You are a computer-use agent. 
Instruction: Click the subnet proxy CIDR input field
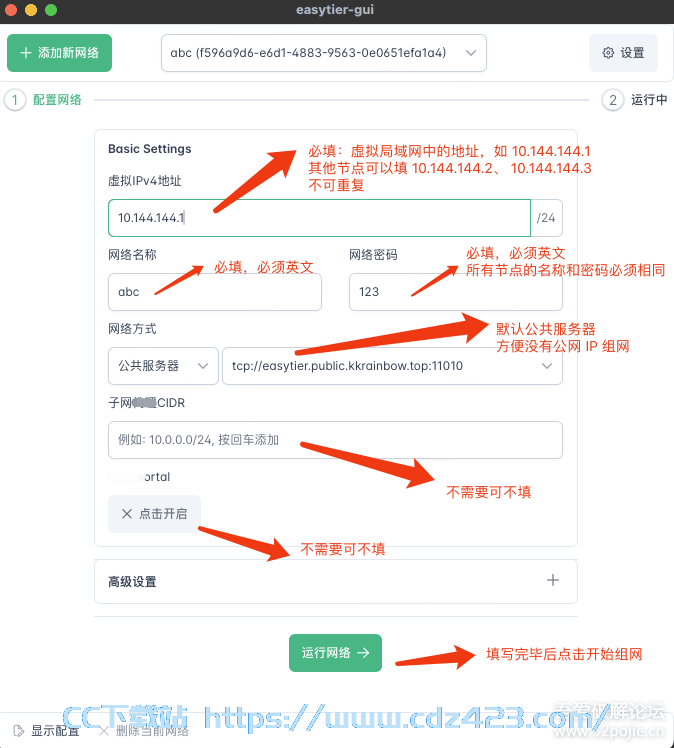[x=335, y=440]
